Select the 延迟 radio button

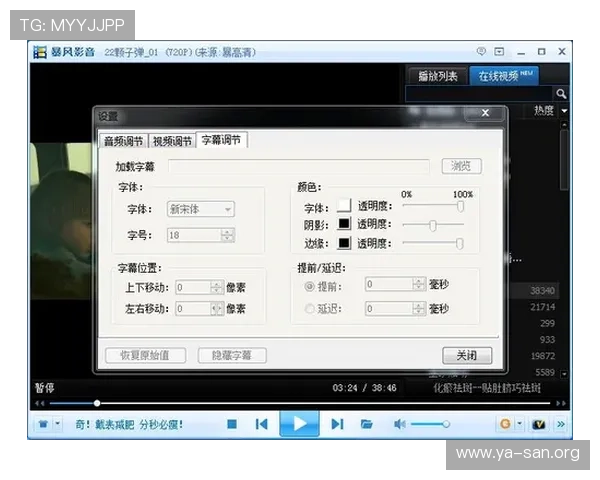point(309,309)
